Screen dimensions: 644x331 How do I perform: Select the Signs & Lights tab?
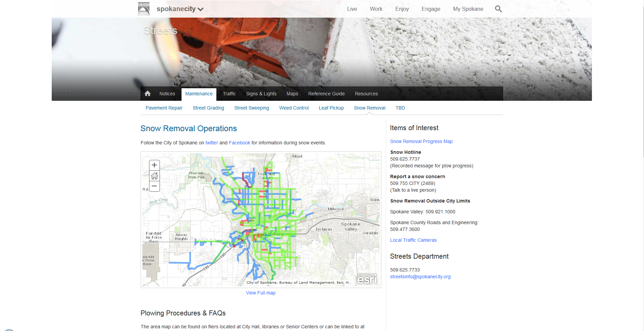tap(261, 94)
